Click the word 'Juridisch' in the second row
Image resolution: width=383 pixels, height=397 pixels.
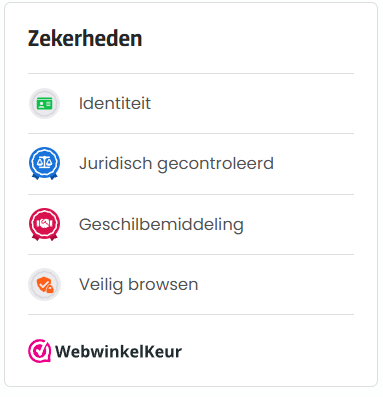[115, 163]
